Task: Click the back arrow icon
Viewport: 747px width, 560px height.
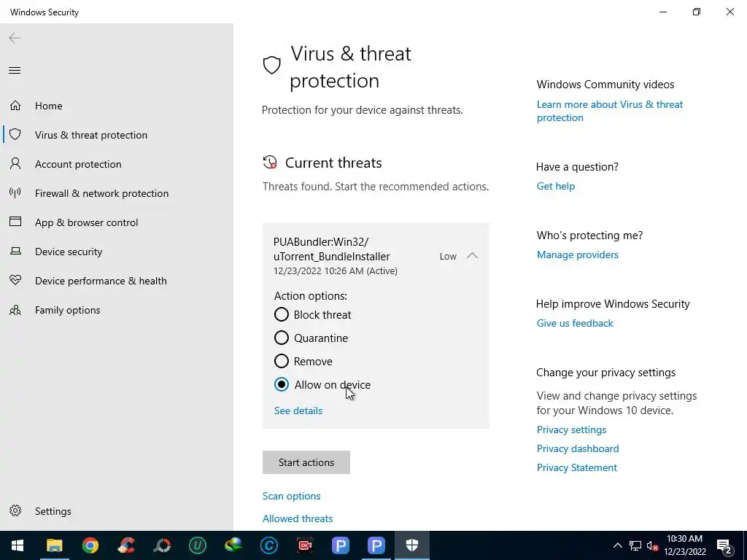Action: point(15,38)
